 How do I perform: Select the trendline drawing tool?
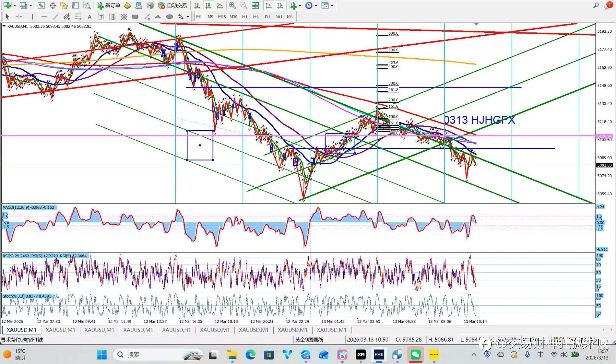[x=55, y=17]
